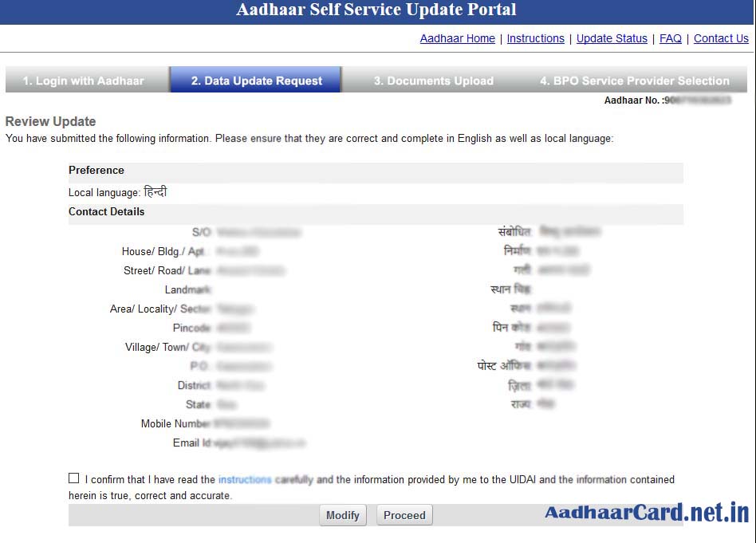Open the Aadhaar Home link

pos(457,38)
